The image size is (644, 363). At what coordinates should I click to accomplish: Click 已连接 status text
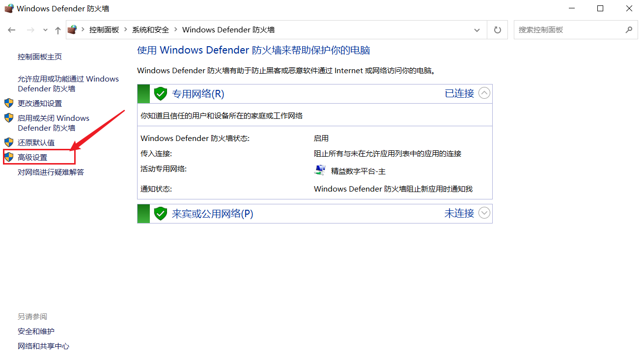(x=459, y=93)
